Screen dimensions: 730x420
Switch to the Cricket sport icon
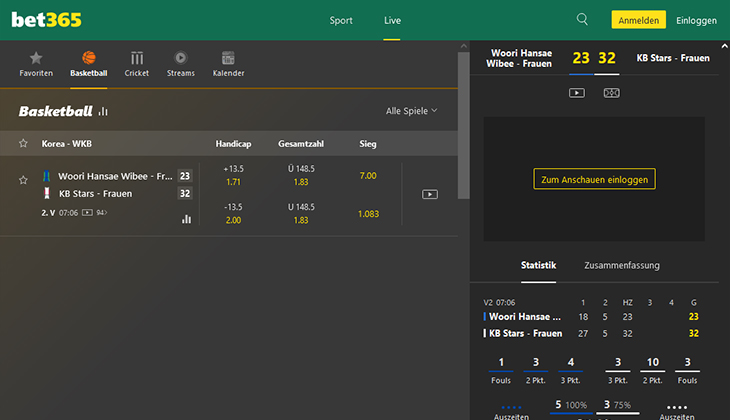click(x=136, y=64)
